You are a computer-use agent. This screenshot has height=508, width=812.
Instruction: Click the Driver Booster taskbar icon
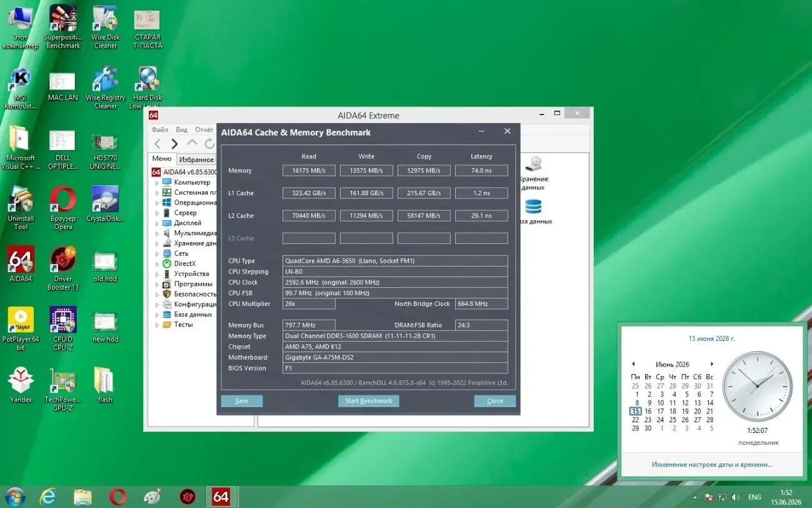186,497
